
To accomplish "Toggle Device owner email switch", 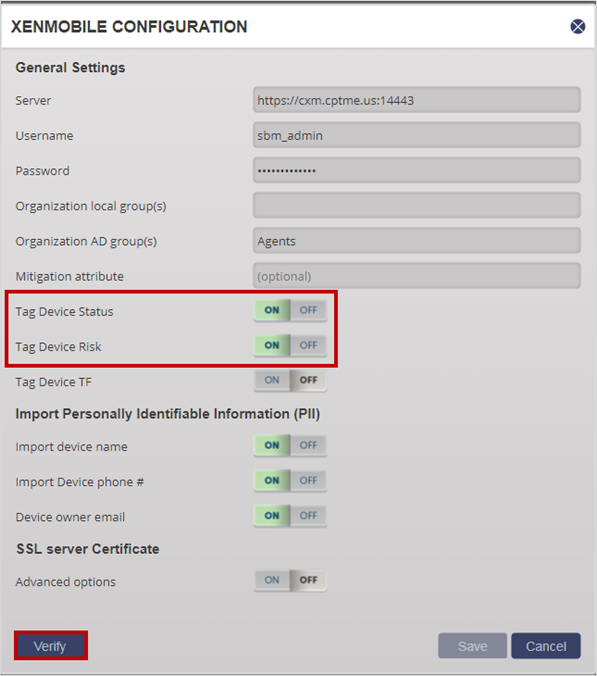I will [290, 516].
